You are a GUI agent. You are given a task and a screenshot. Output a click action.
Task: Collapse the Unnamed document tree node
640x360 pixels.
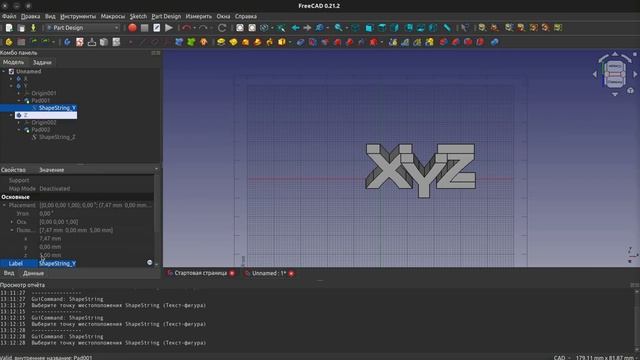pyautogui.click(x=4, y=71)
